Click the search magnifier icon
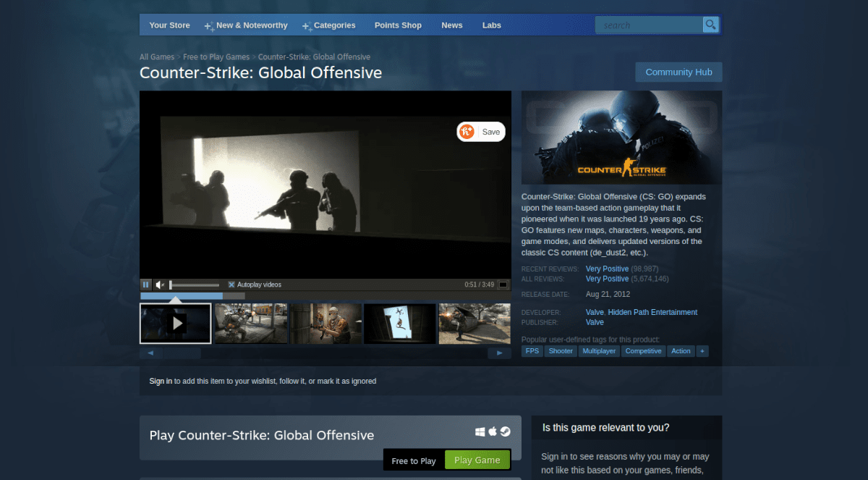 (x=710, y=24)
